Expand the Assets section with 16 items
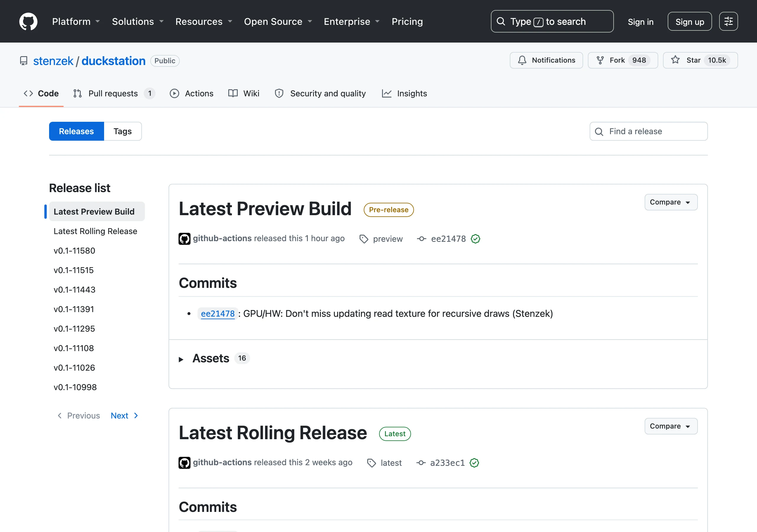Viewport: 757px width, 532px height. (214, 358)
